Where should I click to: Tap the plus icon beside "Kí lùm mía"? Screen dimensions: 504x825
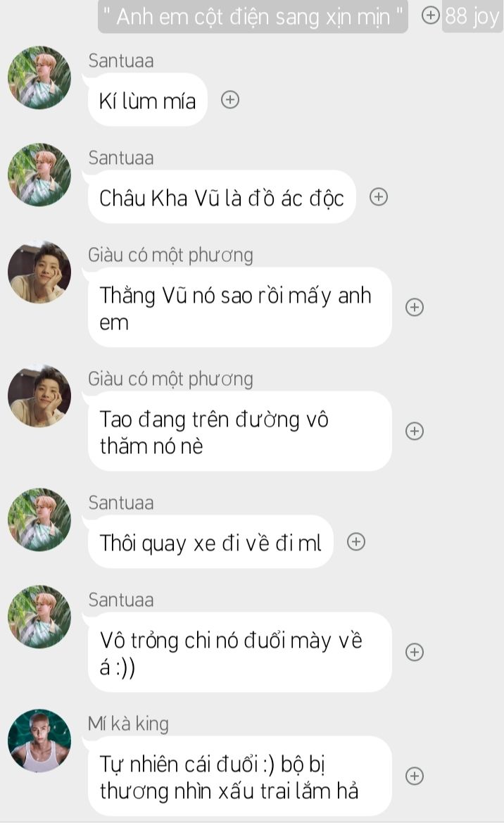tap(230, 99)
